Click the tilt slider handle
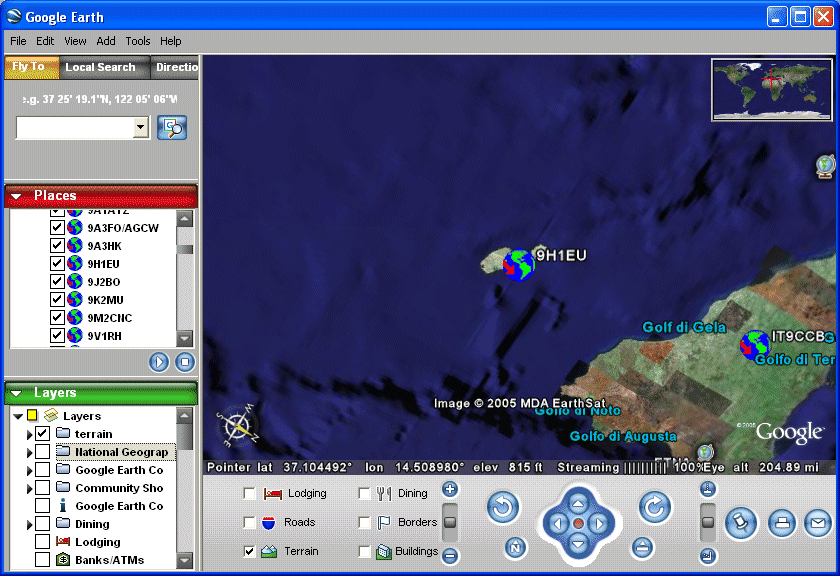 pyautogui.click(x=708, y=521)
